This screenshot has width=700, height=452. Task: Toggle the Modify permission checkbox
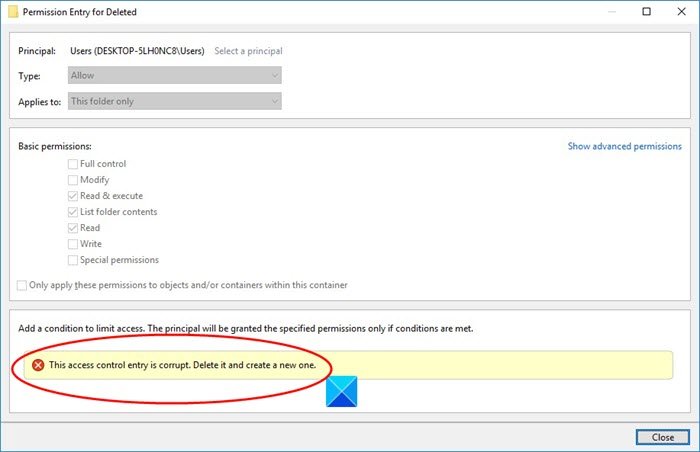73,180
